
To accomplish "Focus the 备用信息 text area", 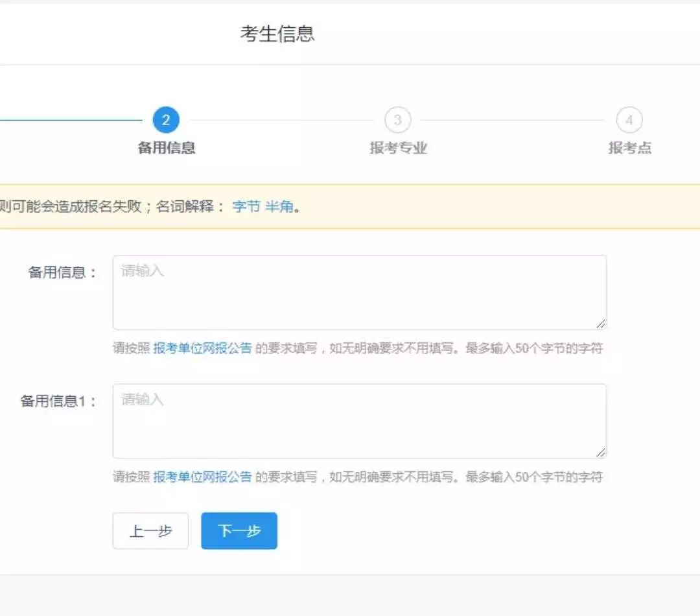I will click(x=359, y=292).
